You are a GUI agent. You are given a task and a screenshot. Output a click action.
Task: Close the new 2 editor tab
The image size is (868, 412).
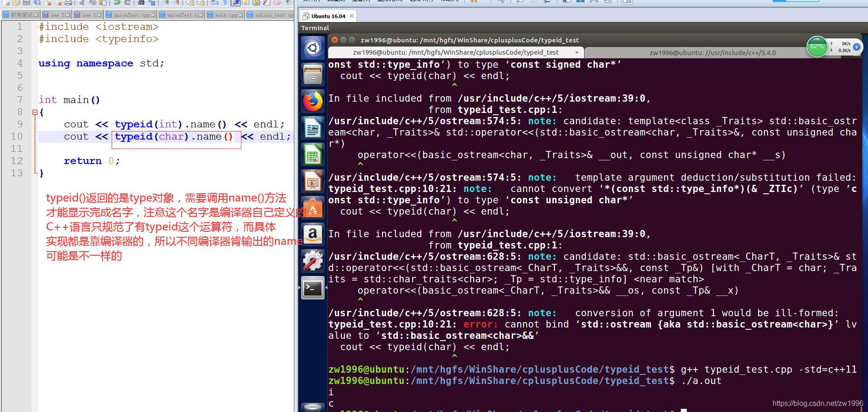pyautogui.click(x=68, y=15)
